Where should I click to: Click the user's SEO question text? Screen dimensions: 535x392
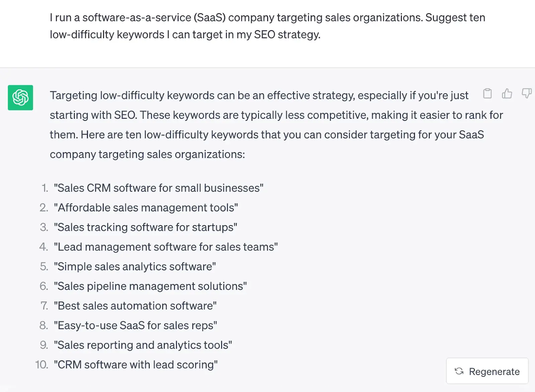[267, 26]
